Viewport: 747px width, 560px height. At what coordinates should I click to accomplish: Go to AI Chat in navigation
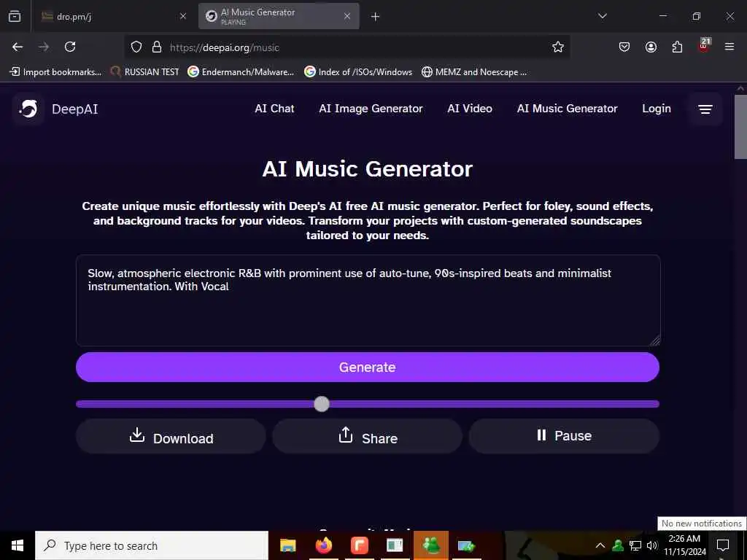coord(274,109)
